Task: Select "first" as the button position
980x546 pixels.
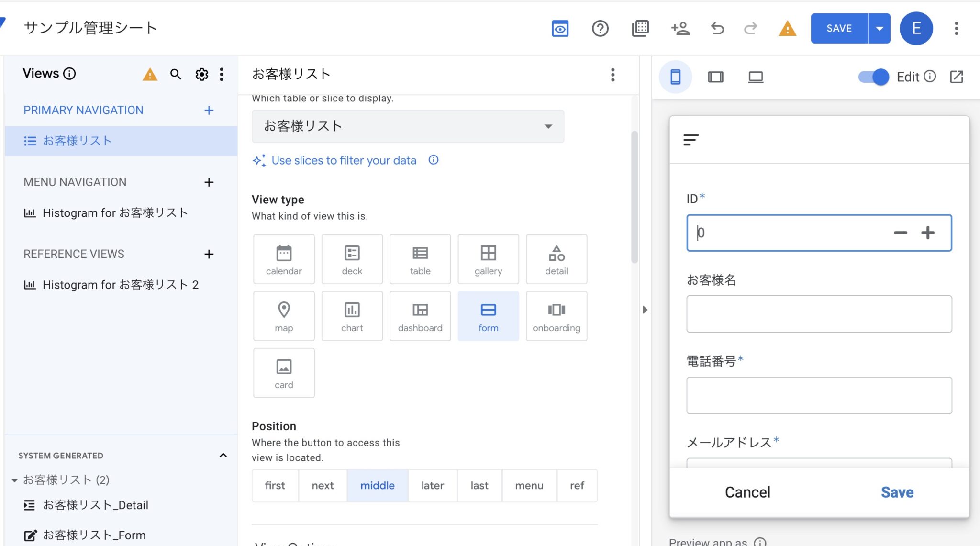Action: pos(275,485)
